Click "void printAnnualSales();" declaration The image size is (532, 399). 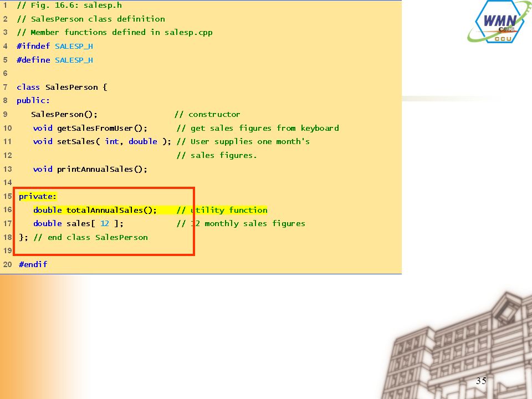[90, 169]
